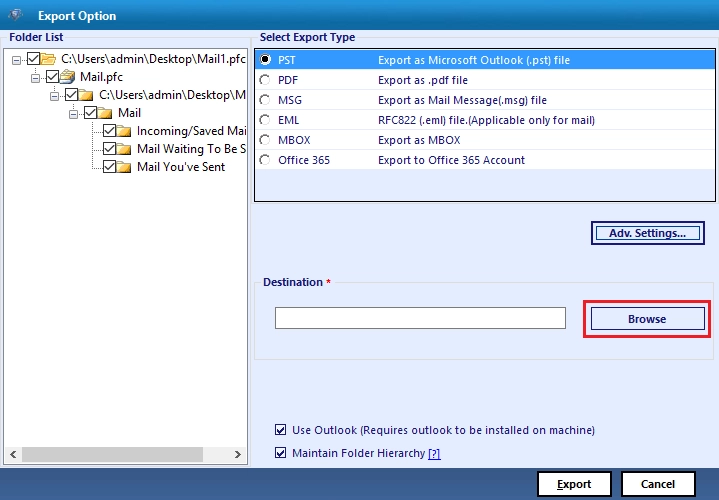Collapse the Mail.pfc tree node
Screen dimensions: 719x500
(x=35, y=78)
